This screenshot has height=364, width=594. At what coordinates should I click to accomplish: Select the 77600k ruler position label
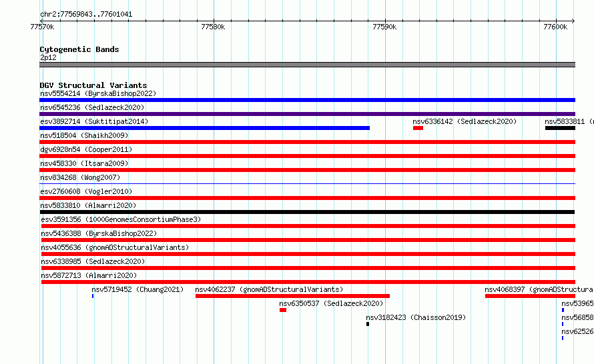555,27
